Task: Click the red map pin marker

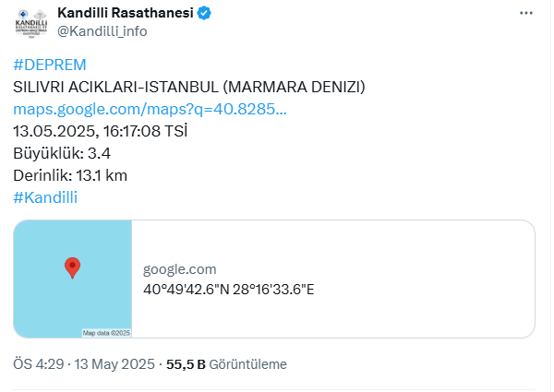Action: click(72, 268)
